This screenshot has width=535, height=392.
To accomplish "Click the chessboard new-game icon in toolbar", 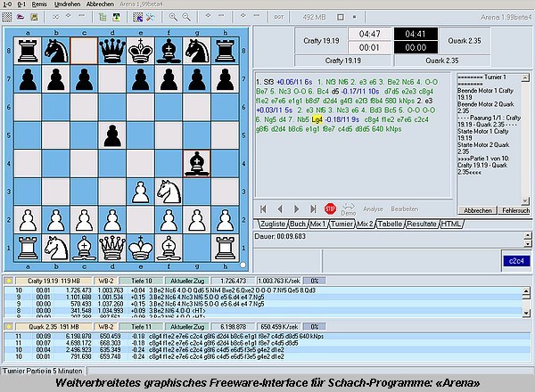I will pyautogui.click(x=7, y=17).
